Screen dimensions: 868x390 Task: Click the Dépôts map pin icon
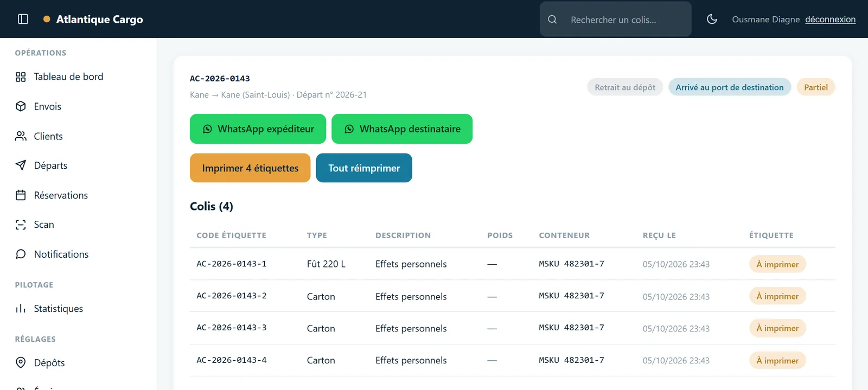coord(21,363)
